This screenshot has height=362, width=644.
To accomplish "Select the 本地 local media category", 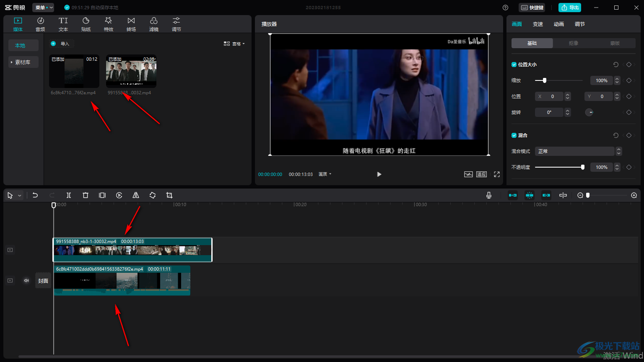I will [23, 45].
